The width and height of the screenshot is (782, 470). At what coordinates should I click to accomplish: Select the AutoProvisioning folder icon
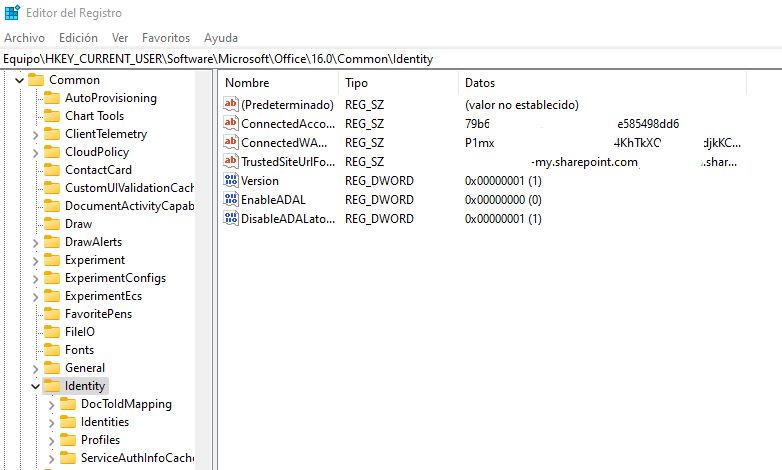click(52, 98)
